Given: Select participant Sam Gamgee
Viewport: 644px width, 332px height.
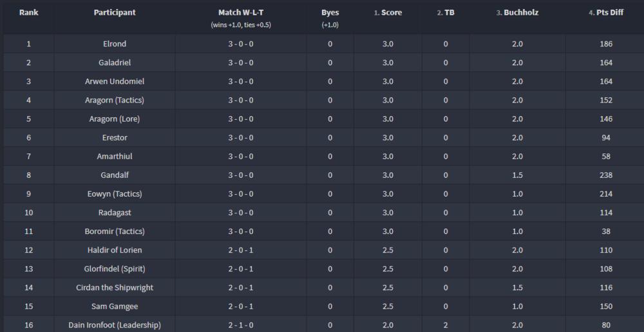Looking at the screenshot, I should (115, 306).
